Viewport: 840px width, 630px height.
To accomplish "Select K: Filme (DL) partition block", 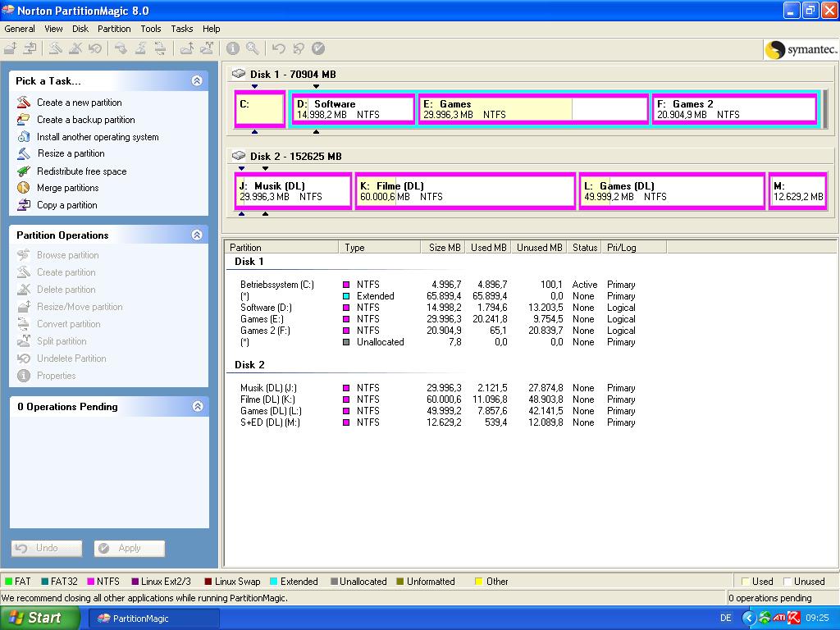I will coord(466,191).
